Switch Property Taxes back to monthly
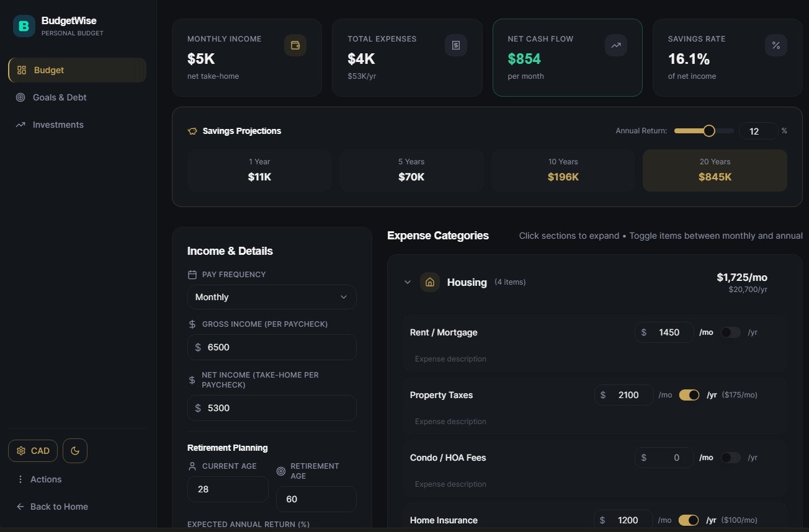 pos(689,395)
